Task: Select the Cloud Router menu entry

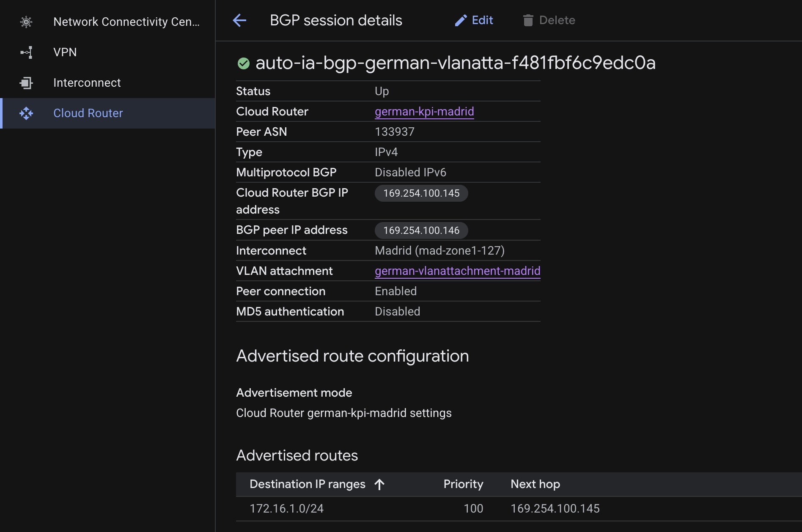Action: (x=88, y=113)
